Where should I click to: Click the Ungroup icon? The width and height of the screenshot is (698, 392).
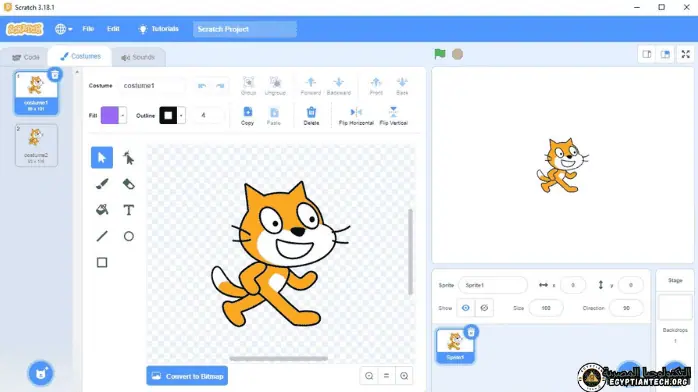tap(275, 86)
